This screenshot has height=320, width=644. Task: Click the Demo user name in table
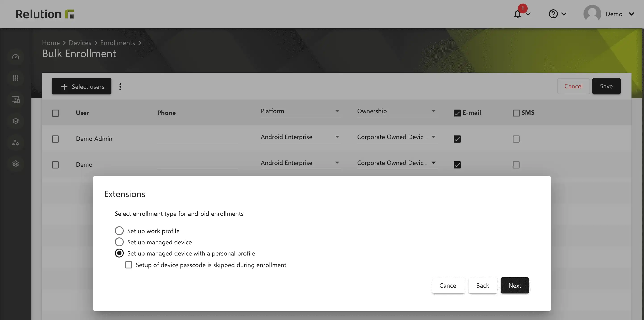coord(84,165)
